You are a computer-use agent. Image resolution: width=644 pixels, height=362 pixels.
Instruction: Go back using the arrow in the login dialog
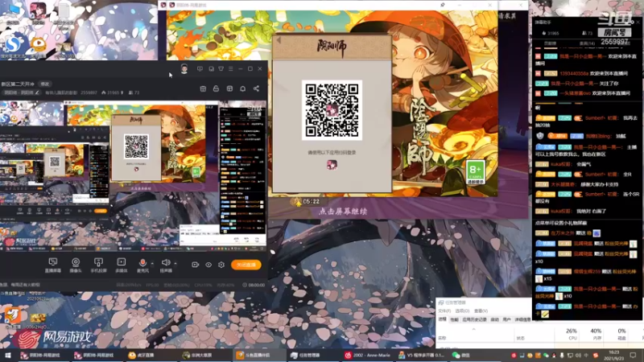pyautogui.click(x=279, y=40)
